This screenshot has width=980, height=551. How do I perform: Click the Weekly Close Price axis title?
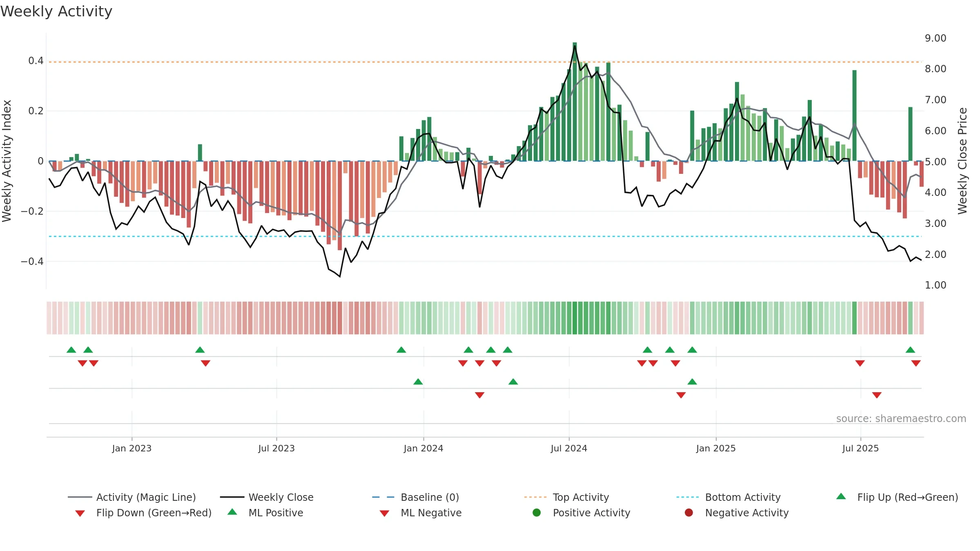(962, 161)
